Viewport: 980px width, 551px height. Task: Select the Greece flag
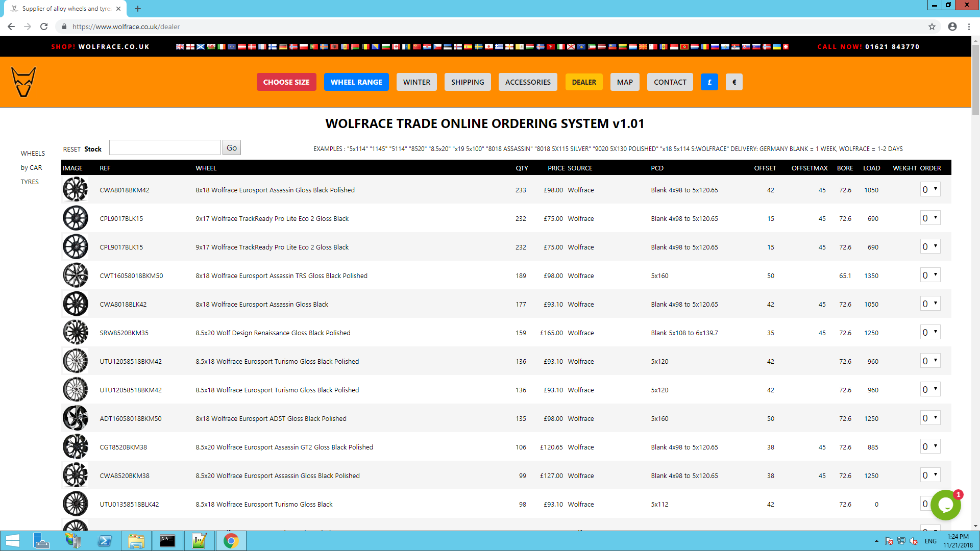point(499,46)
